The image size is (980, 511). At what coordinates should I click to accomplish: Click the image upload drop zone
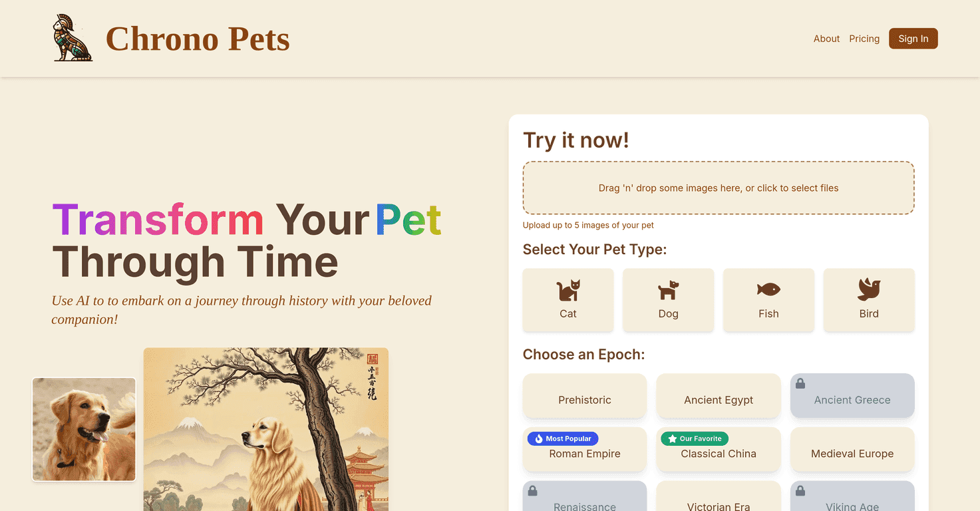click(x=719, y=188)
